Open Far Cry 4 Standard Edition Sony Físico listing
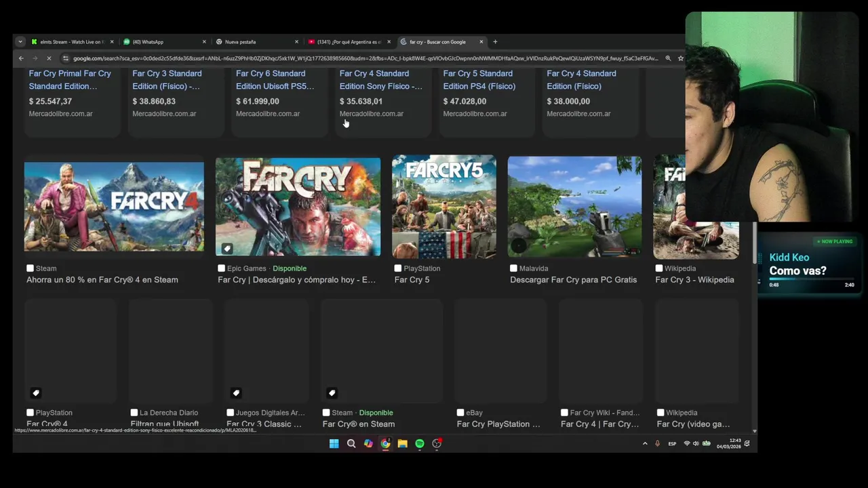This screenshot has height=488, width=868. point(380,80)
